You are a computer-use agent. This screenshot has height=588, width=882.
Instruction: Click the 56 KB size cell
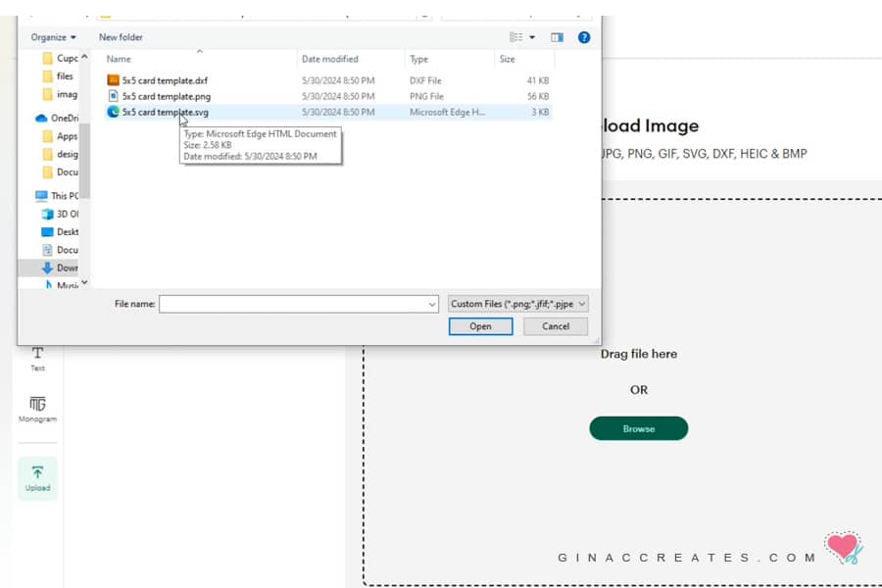[x=538, y=96]
